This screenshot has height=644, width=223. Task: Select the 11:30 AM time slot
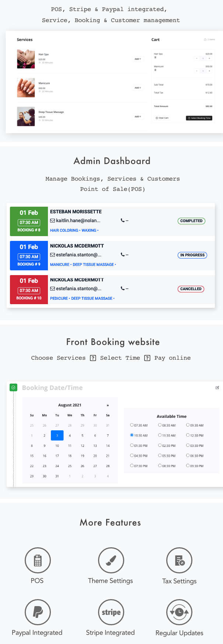(x=167, y=435)
